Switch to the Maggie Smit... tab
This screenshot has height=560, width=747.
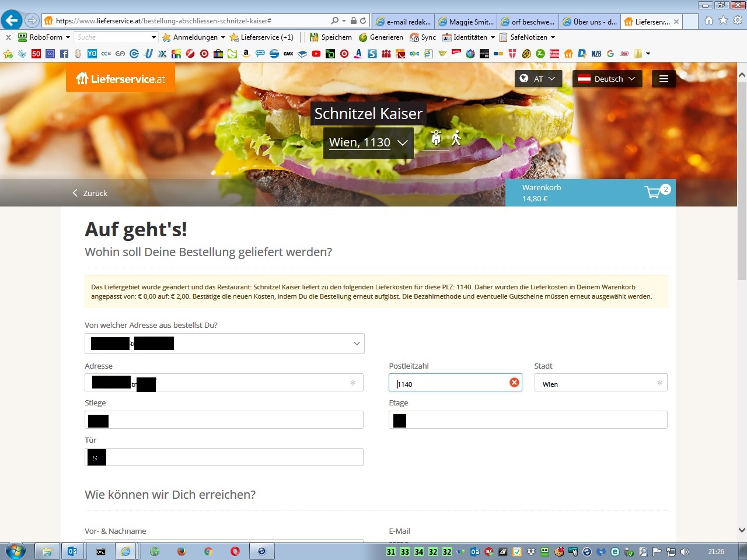[x=466, y=22]
